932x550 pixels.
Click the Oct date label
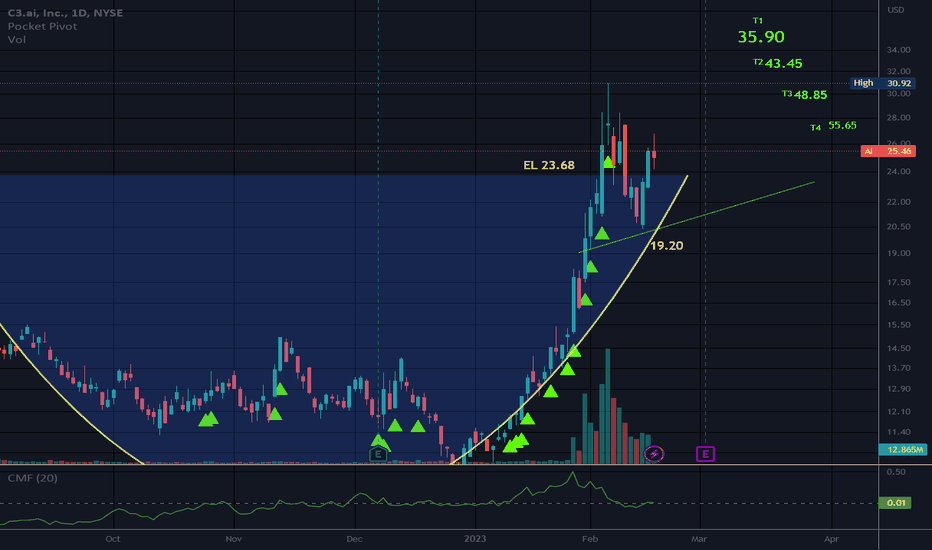tap(112, 539)
